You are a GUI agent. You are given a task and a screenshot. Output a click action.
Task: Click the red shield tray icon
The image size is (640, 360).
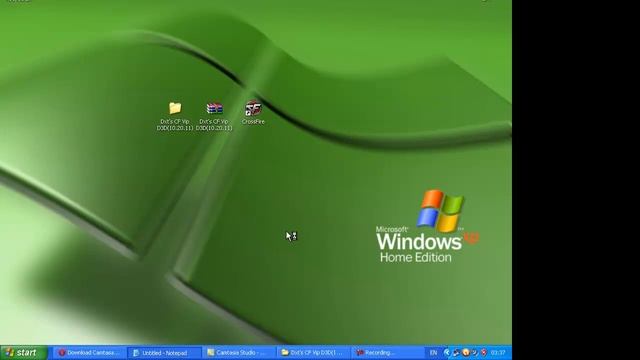(x=484, y=353)
